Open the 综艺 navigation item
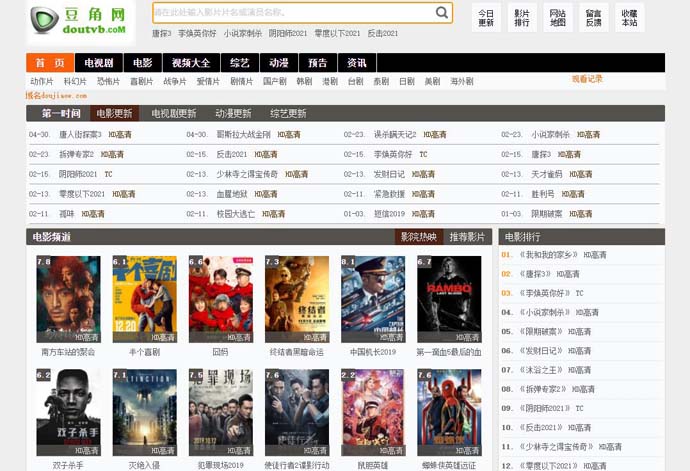Screen dimensions: 690x471 240,63
